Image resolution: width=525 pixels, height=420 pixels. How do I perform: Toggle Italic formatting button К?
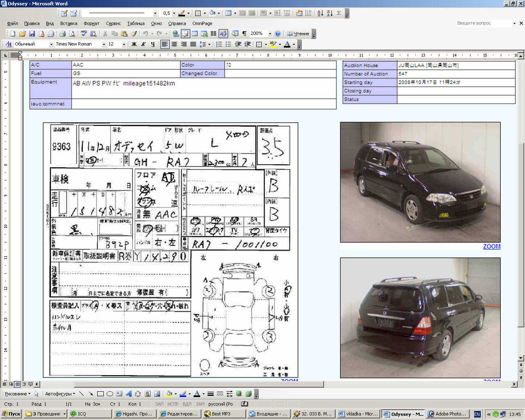(x=144, y=44)
